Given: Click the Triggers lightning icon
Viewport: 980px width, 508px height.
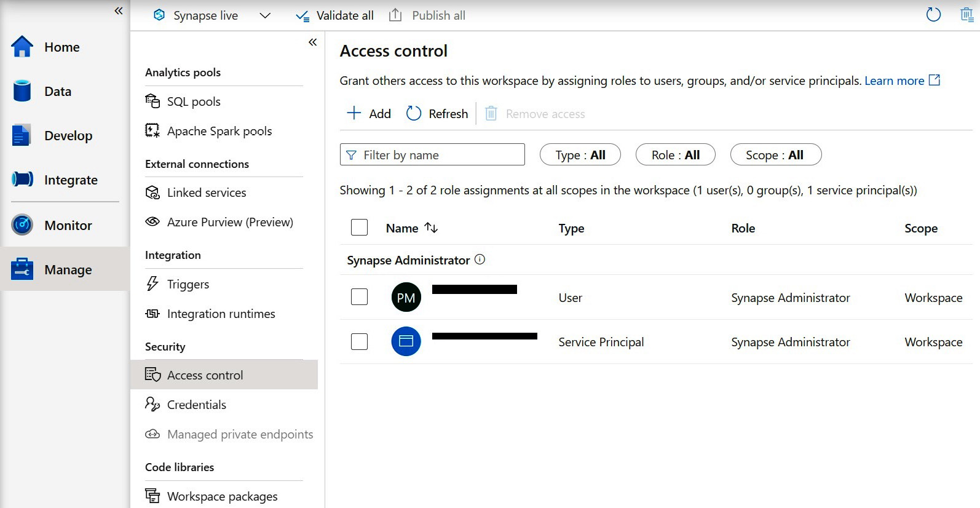Looking at the screenshot, I should click(x=152, y=284).
